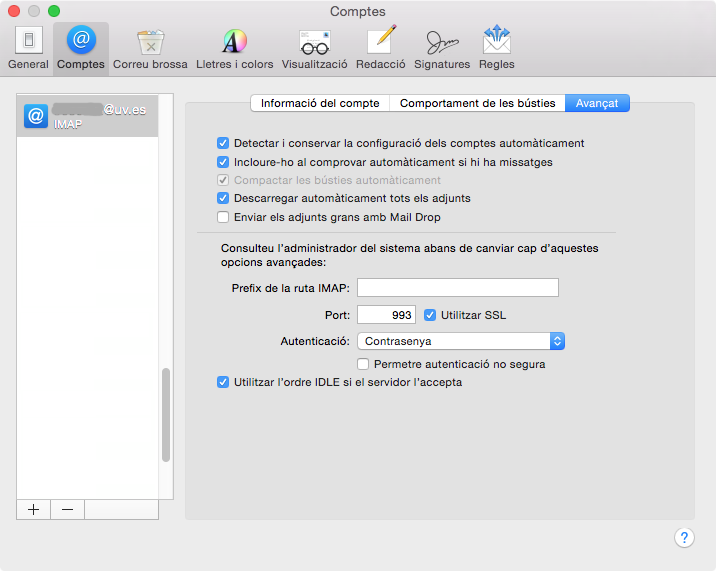
Task: Open the Autenticació Contrasenya dropdown
Action: click(x=461, y=341)
